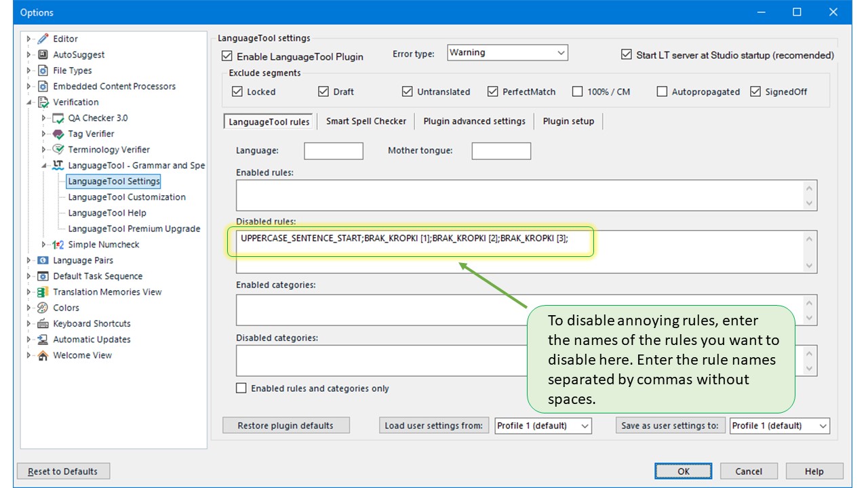Check the 100% / CM exclude option
Screen dimensions: 868x488
pos(577,91)
